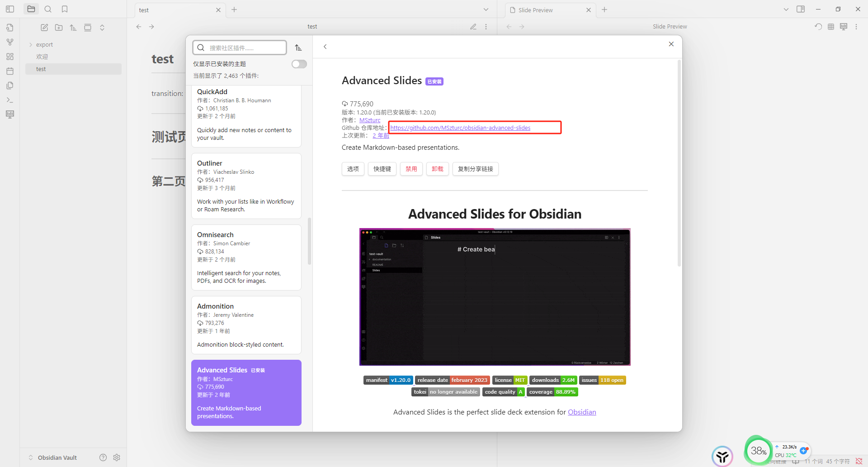Open the tab list dropdown arrow near test tab
The image size is (868, 467).
[x=486, y=9]
